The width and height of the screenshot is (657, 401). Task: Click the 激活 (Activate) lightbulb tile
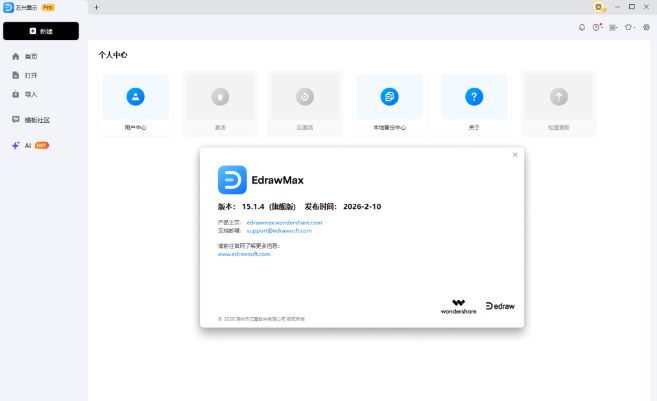(x=219, y=97)
